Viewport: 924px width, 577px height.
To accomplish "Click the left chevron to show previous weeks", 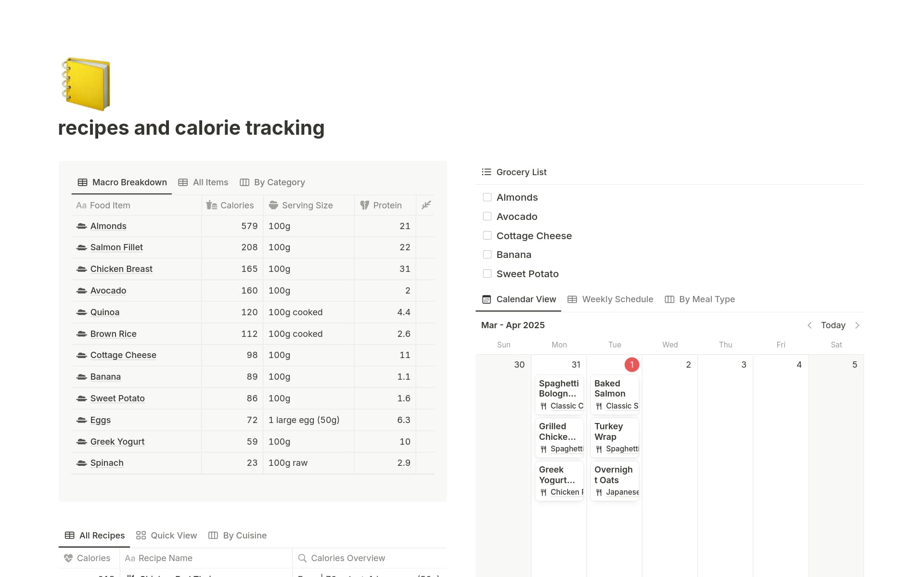I will [810, 325].
